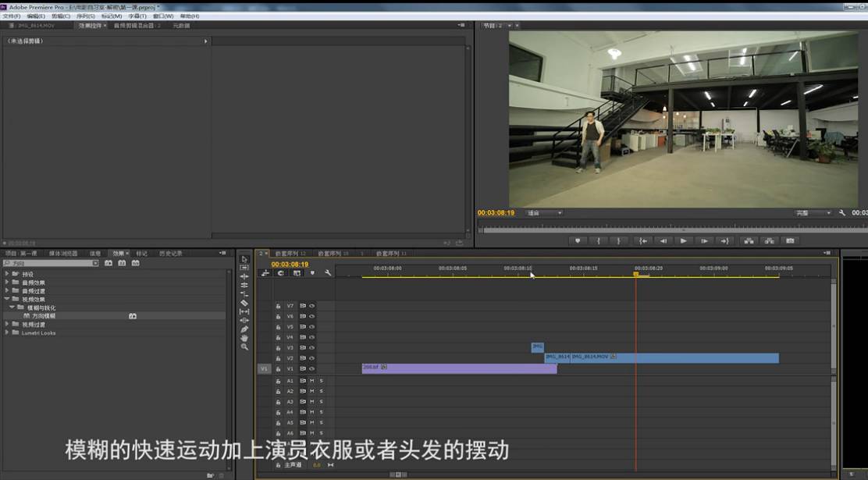
Task: Click the Lift button
Action: [749, 241]
